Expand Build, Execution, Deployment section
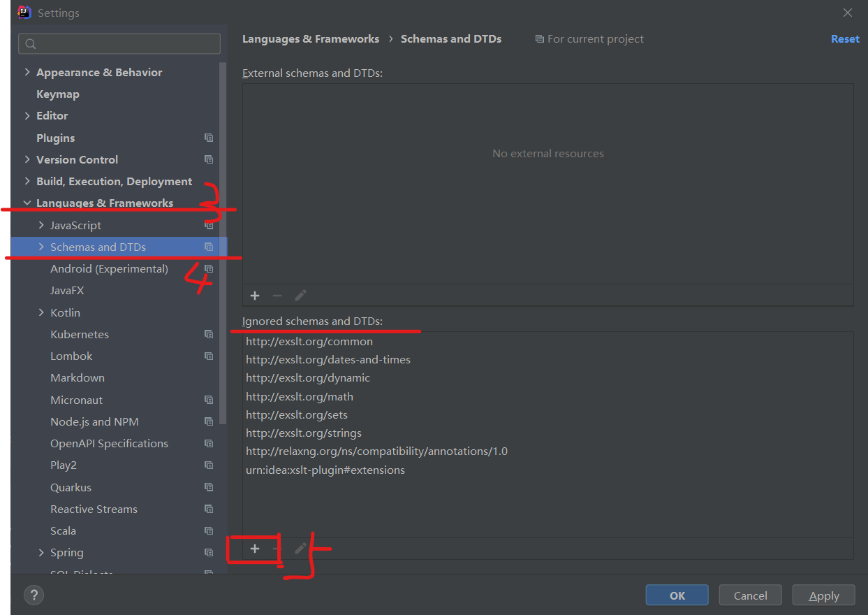The height and width of the screenshot is (615, 868). pos(27,181)
